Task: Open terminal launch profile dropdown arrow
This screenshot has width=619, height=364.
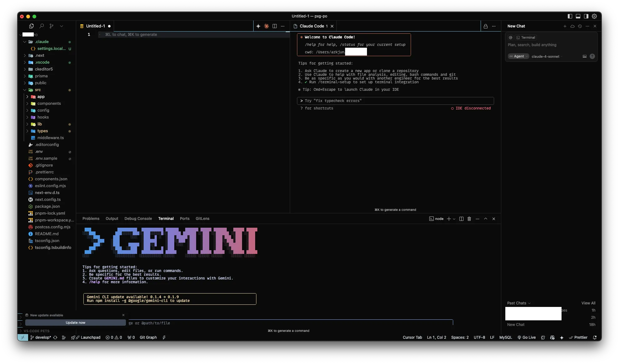Action: click(454, 219)
